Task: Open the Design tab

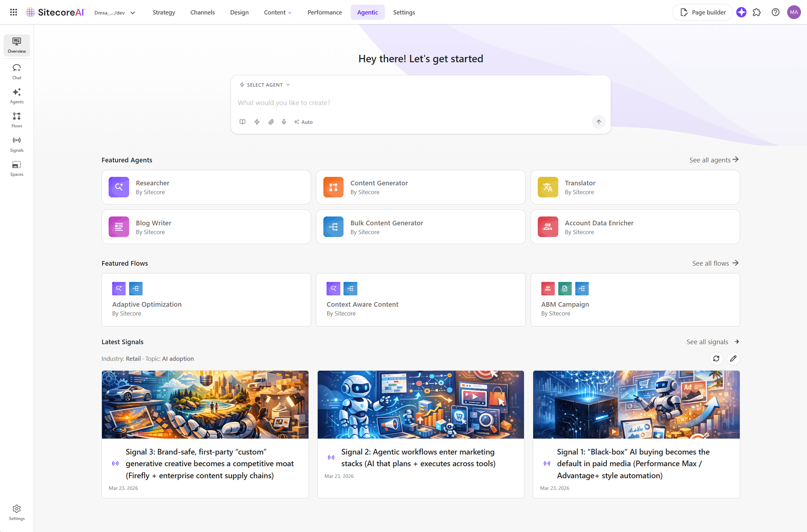Action: coord(239,12)
